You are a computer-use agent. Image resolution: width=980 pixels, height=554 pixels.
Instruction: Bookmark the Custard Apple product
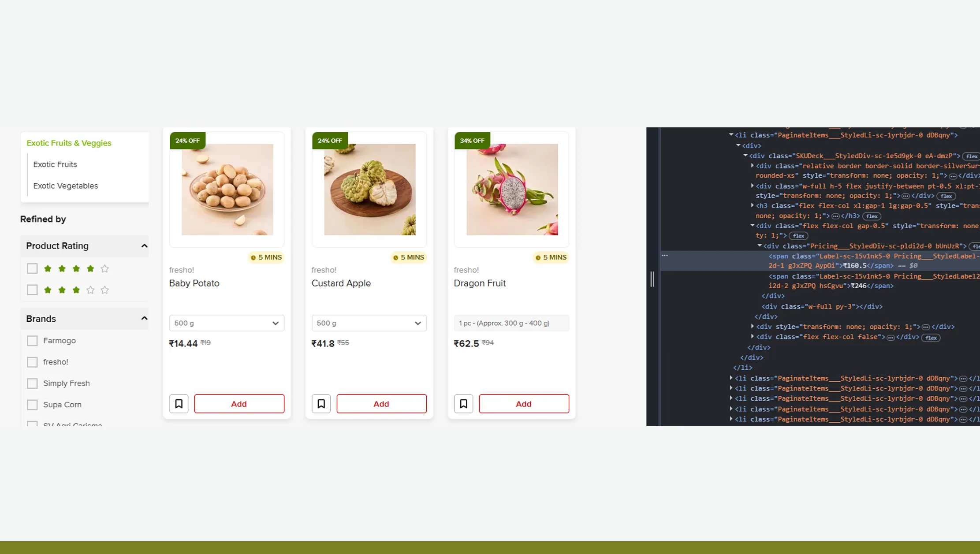(321, 403)
